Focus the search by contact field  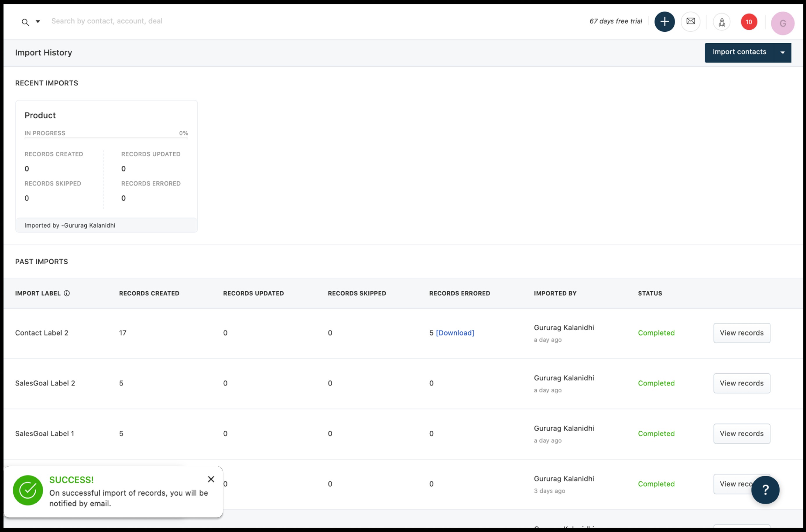click(x=107, y=21)
